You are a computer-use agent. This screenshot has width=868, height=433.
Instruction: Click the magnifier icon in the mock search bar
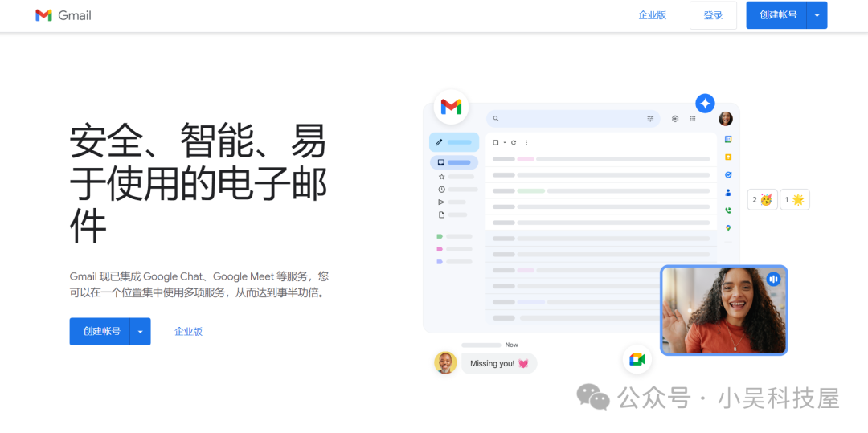pyautogui.click(x=495, y=118)
